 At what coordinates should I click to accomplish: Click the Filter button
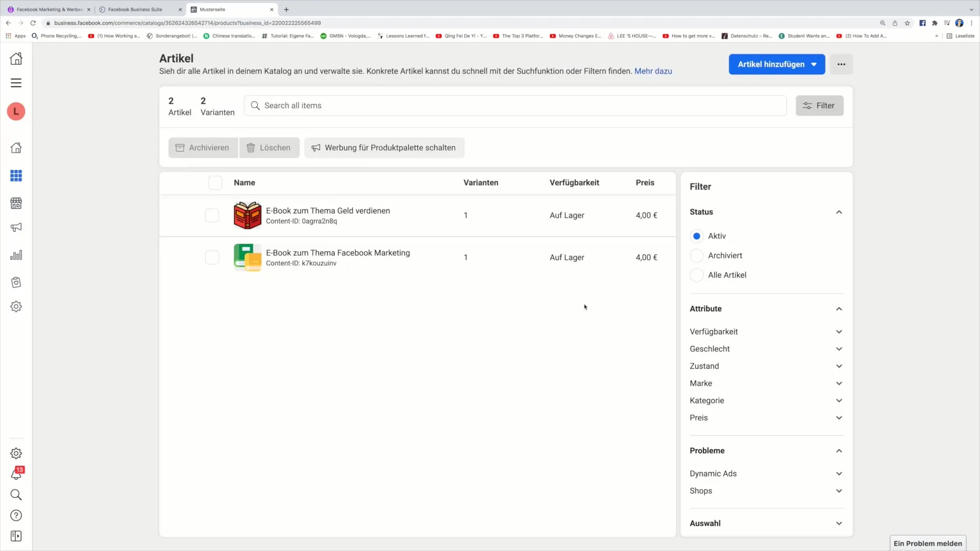pyautogui.click(x=819, y=106)
